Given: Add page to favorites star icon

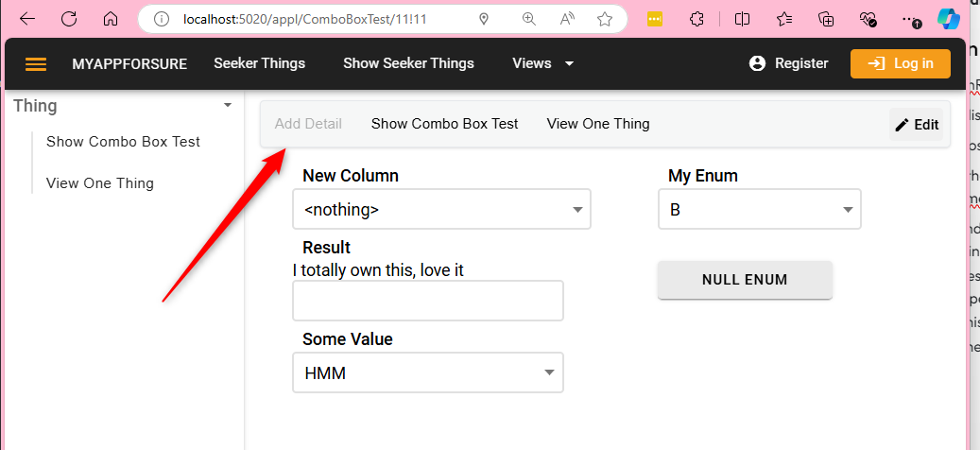Looking at the screenshot, I should pos(605,19).
